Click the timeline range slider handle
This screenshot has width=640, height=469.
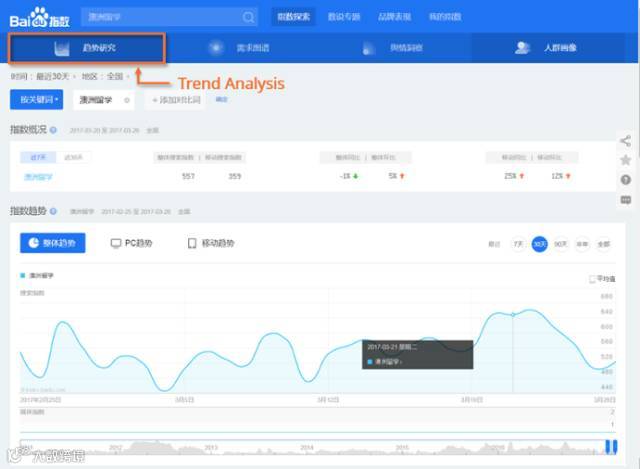[x=611, y=447]
